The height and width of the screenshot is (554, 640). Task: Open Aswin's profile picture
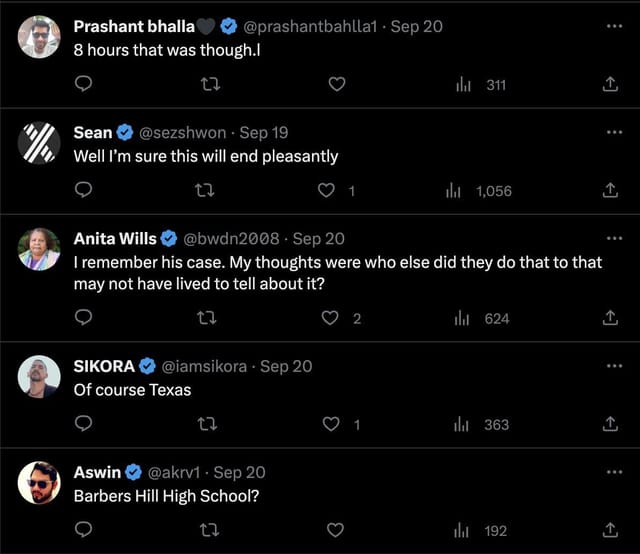point(39,483)
